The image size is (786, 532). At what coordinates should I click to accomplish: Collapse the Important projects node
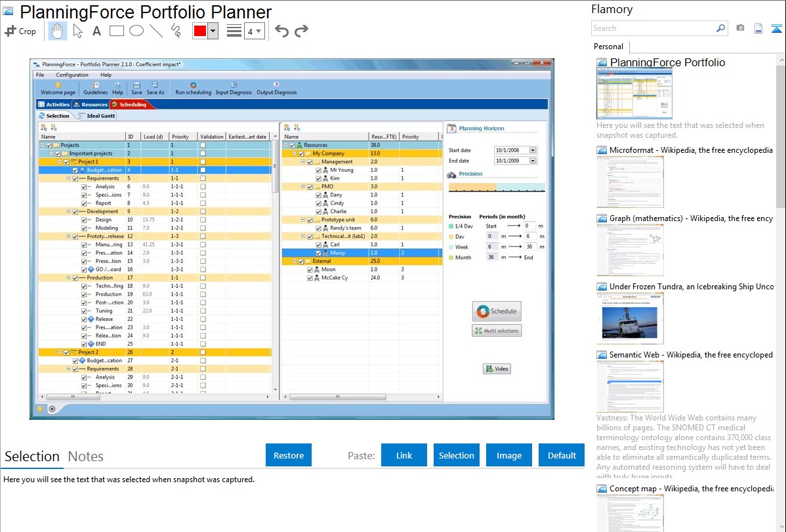tap(51, 153)
